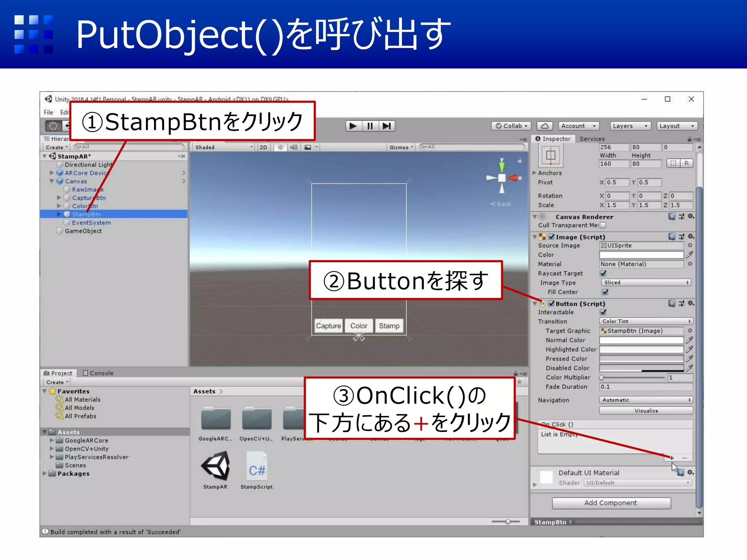Click the scene orientation gizmo cube

click(x=502, y=178)
